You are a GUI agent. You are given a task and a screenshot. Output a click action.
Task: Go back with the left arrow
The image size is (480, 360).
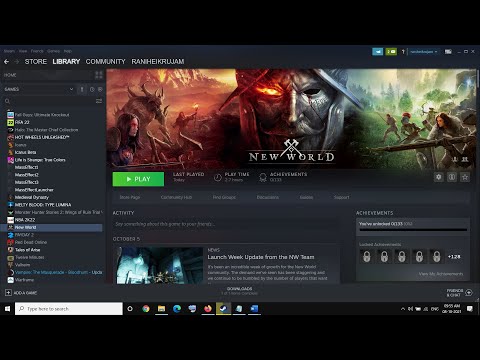pos(6,62)
